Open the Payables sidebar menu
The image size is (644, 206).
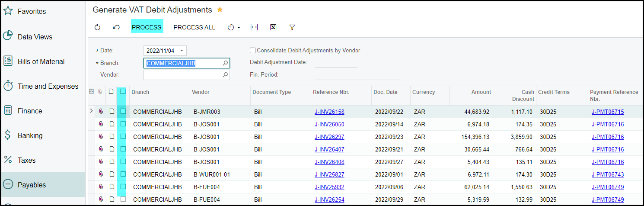click(32, 185)
